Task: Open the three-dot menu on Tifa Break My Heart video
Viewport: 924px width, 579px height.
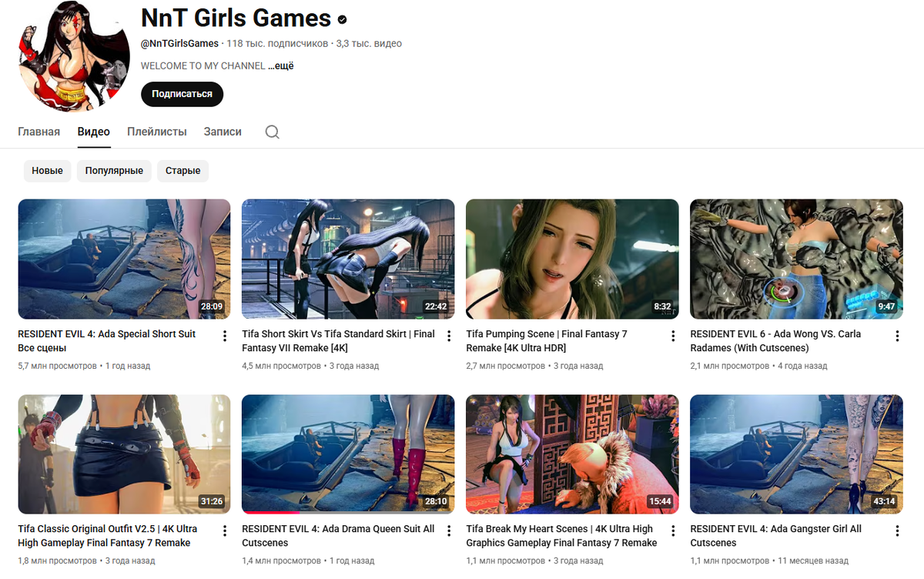Action: click(x=672, y=530)
